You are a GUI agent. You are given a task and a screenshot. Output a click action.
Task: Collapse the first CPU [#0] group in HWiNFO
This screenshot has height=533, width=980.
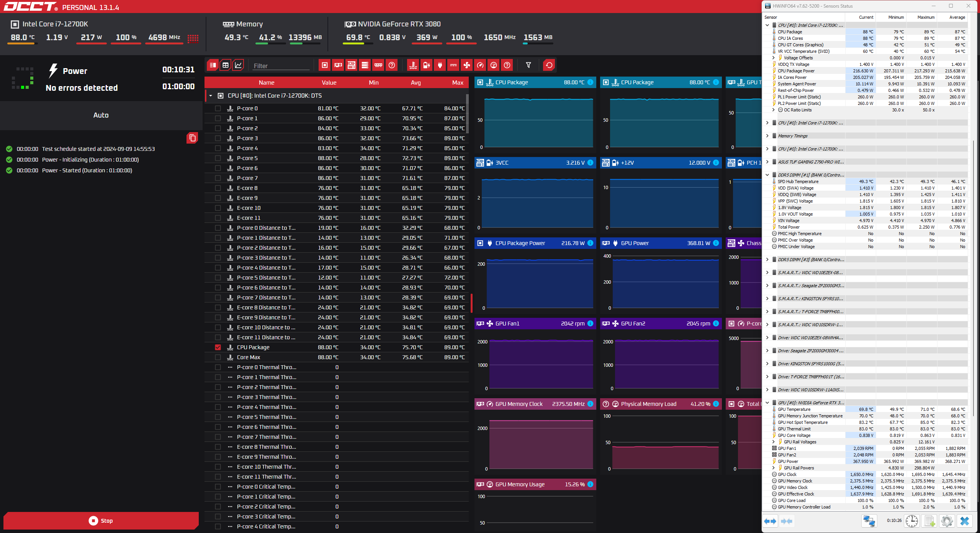pos(767,25)
